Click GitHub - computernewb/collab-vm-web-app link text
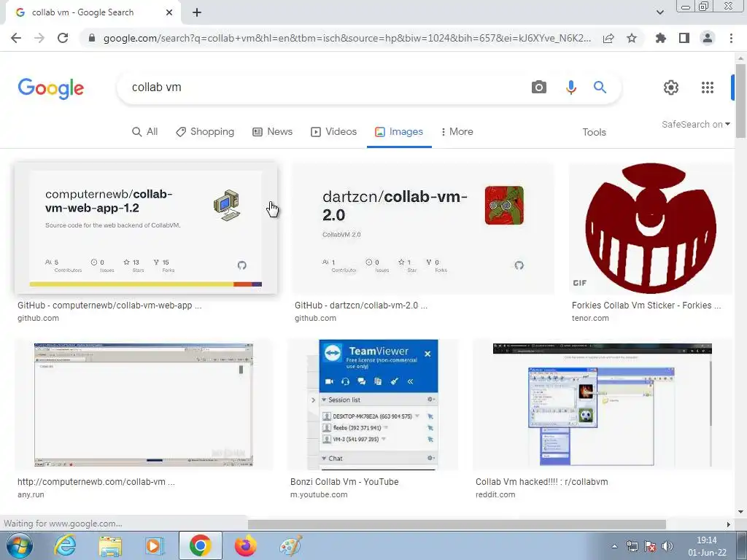The height and width of the screenshot is (560, 747). 109,306
